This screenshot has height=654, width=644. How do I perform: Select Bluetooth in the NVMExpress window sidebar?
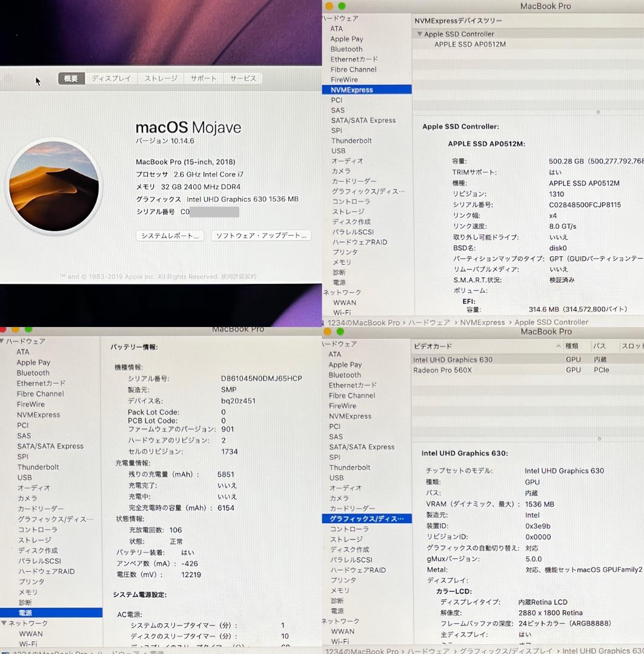(347, 49)
